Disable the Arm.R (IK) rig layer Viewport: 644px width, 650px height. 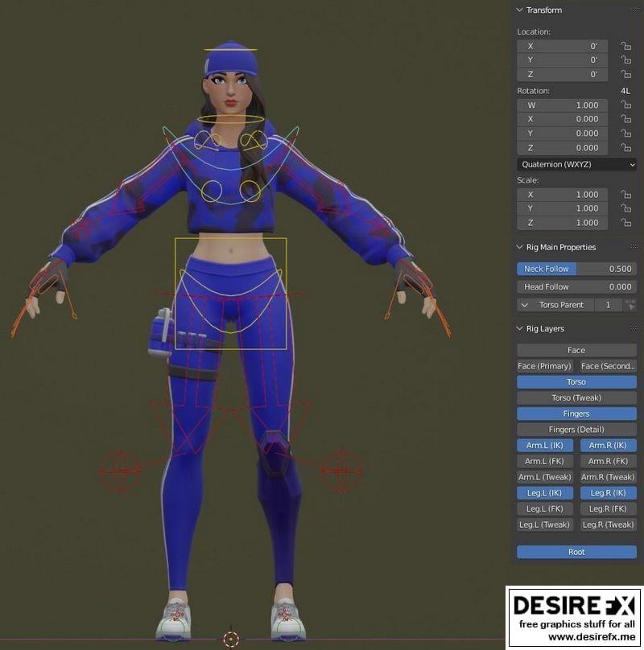[608, 445]
